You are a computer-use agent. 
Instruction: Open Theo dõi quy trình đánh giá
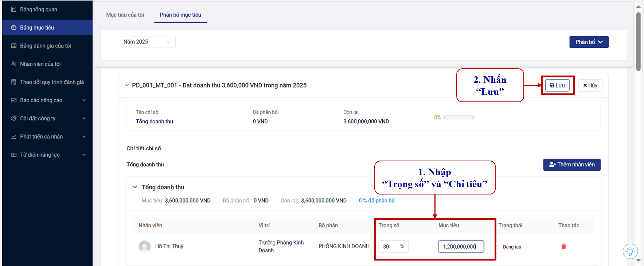coord(52,82)
